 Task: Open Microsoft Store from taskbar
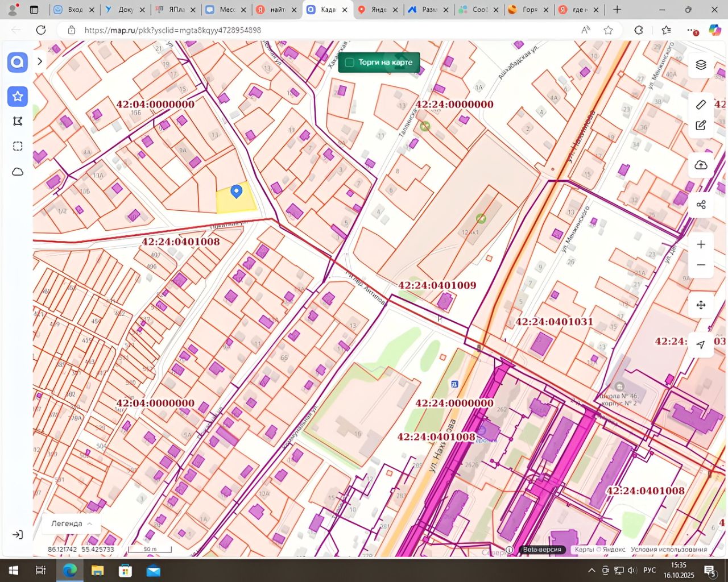point(125,570)
